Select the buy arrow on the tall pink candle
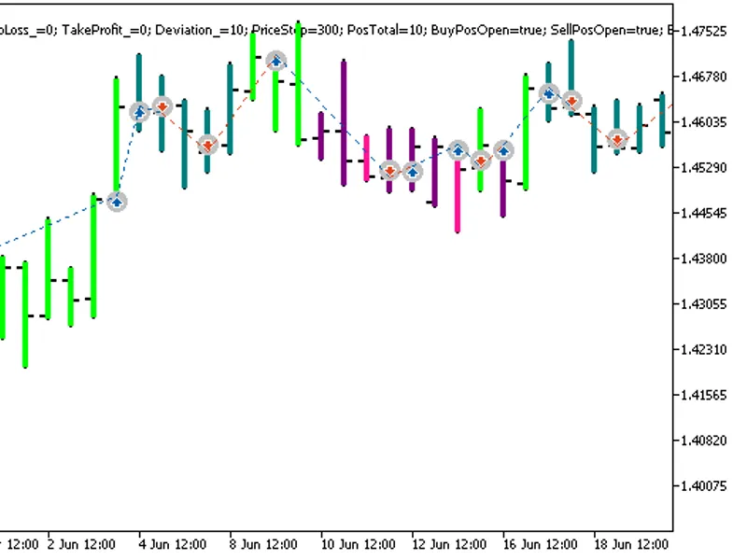This screenshot has height=560, width=747. coord(458,151)
